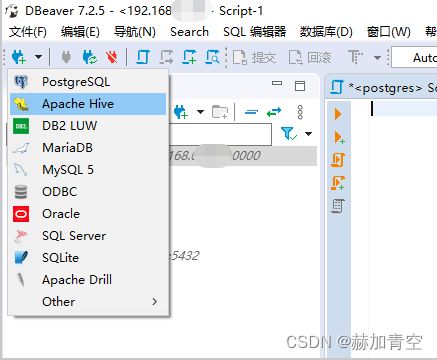Select Apache Hive from the connection list

(x=88, y=104)
